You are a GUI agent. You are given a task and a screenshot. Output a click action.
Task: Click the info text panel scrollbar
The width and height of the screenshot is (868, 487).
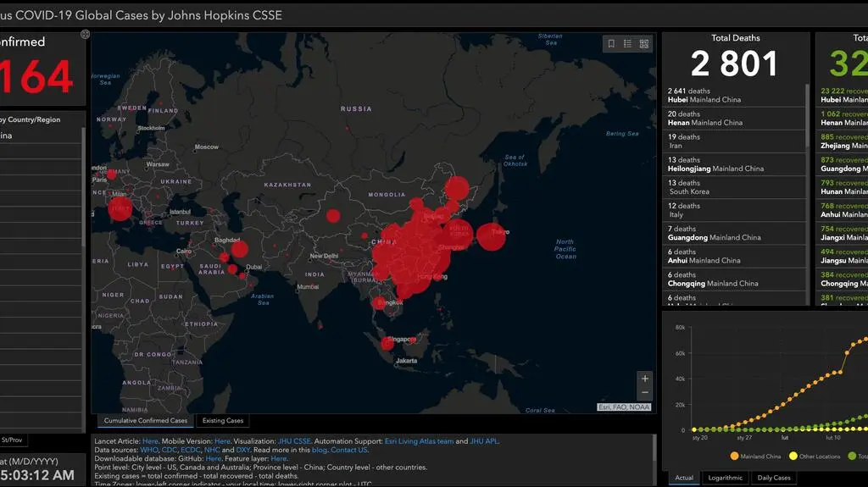(x=654, y=449)
